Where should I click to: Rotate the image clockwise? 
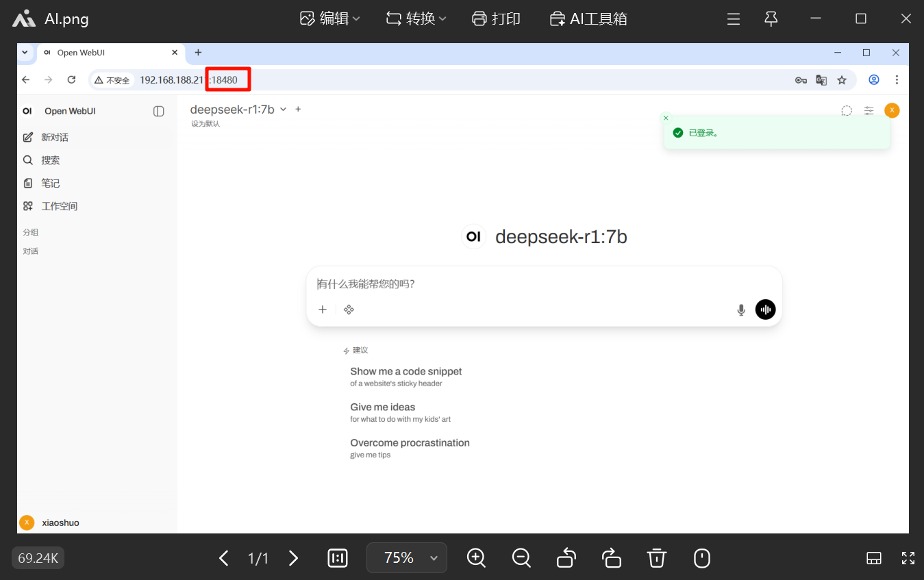click(611, 558)
